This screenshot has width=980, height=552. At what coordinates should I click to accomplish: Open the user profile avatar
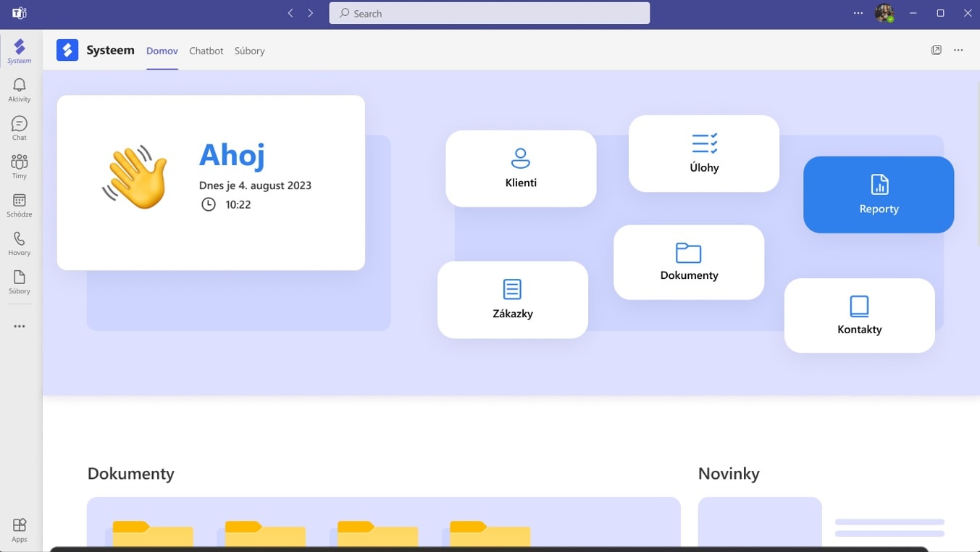point(884,13)
